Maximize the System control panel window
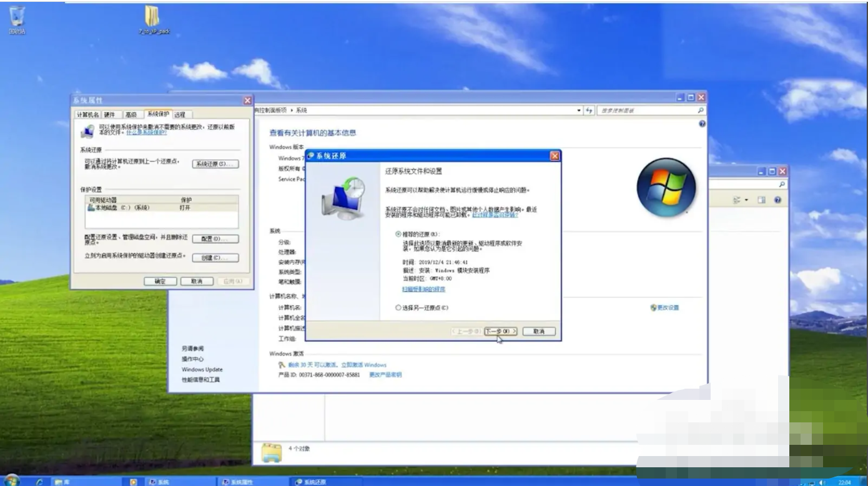Image resolution: width=868 pixels, height=486 pixels. [x=691, y=97]
